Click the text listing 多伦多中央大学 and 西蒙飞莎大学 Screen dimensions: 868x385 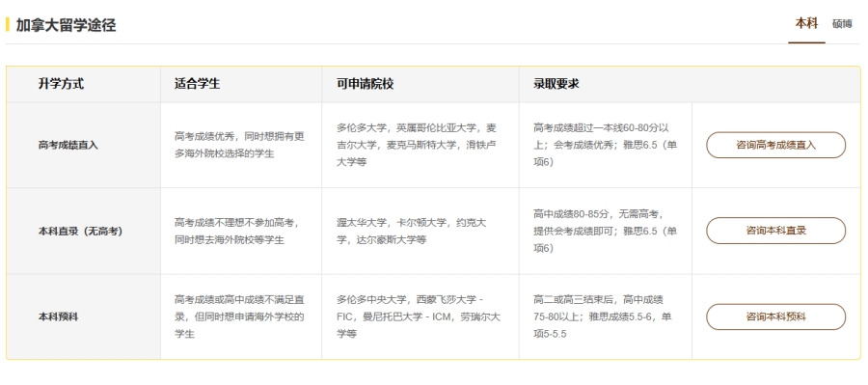tap(419, 316)
